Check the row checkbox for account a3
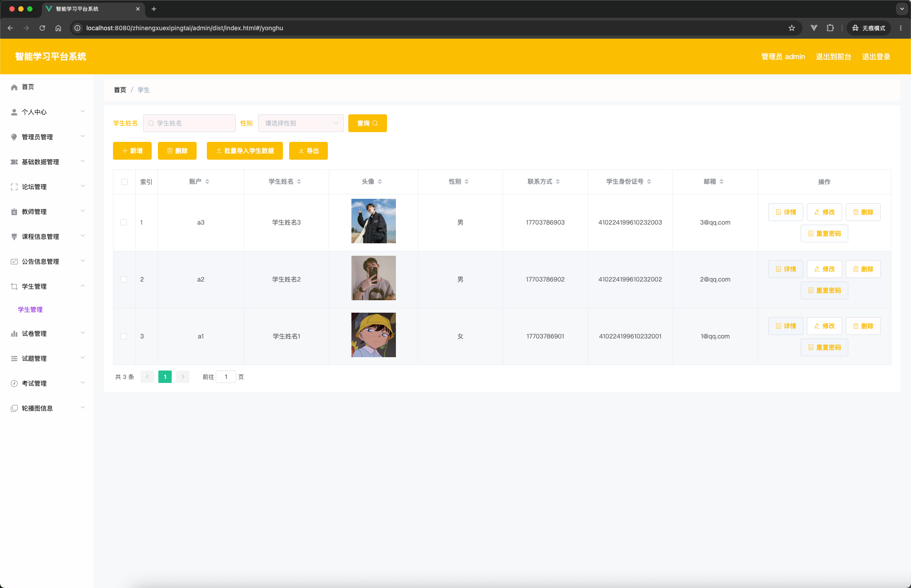This screenshot has width=911, height=588. coord(124,222)
